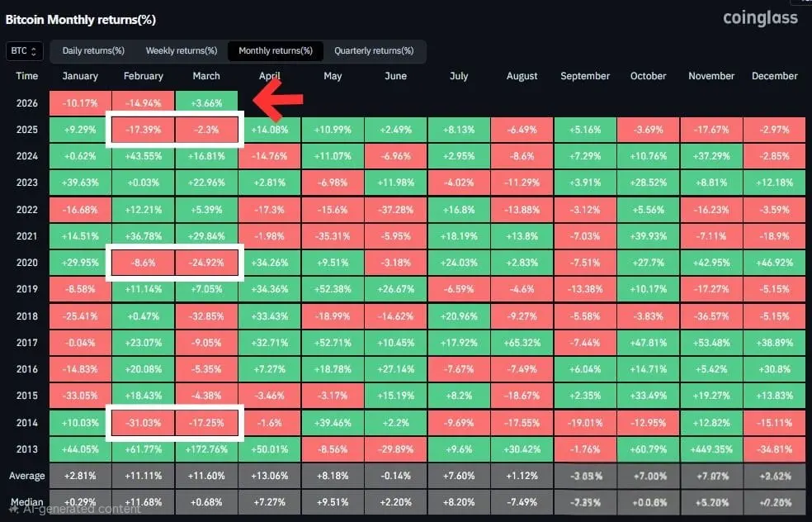812x522 pixels.
Task: Click the March column header
Action: 206,76
